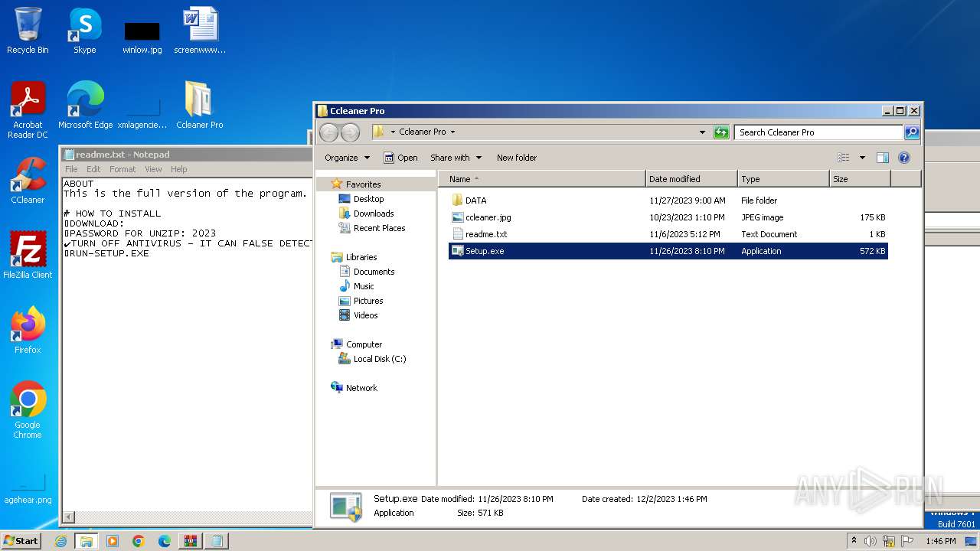Sort files by Size column header
This screenshot has height=551, width=980.
860,179
